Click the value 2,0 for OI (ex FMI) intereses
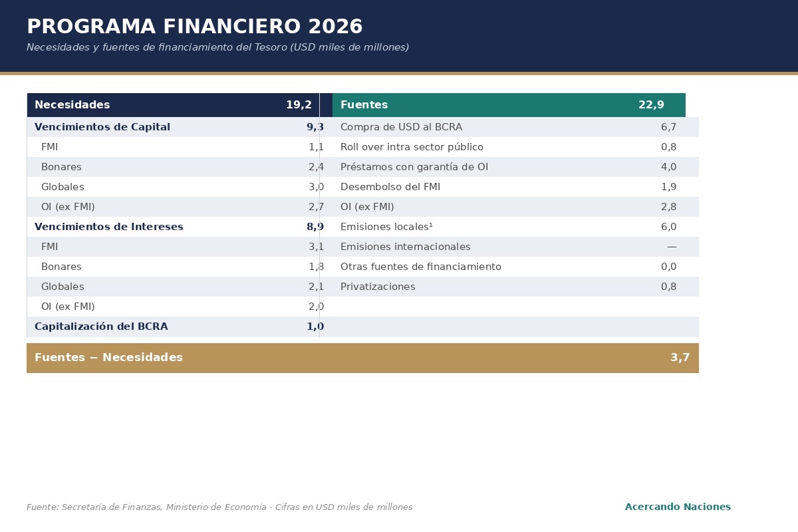Image resolution: width=798 pixels, height=532 pixels. click(316, 307)
